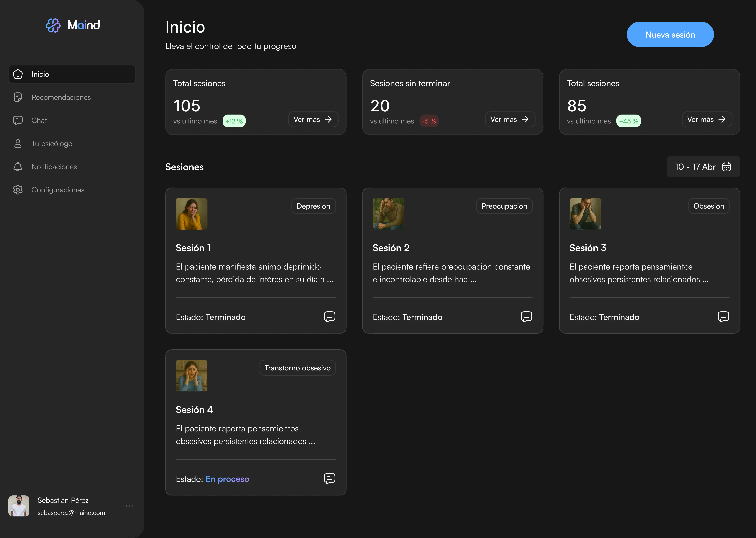The width and height of the screenshot is (756, 538).
Task: Open Chat in the sidebar
Action: point(72,120)
